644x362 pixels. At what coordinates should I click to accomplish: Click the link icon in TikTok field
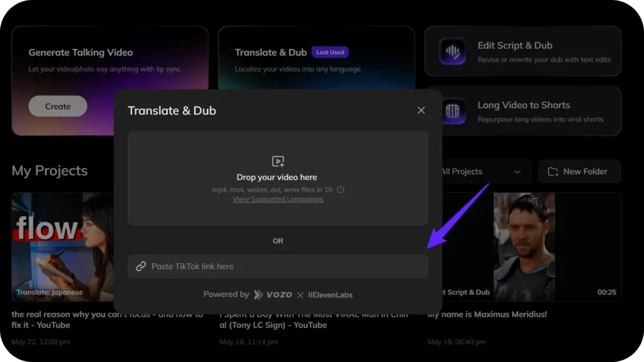141,266
